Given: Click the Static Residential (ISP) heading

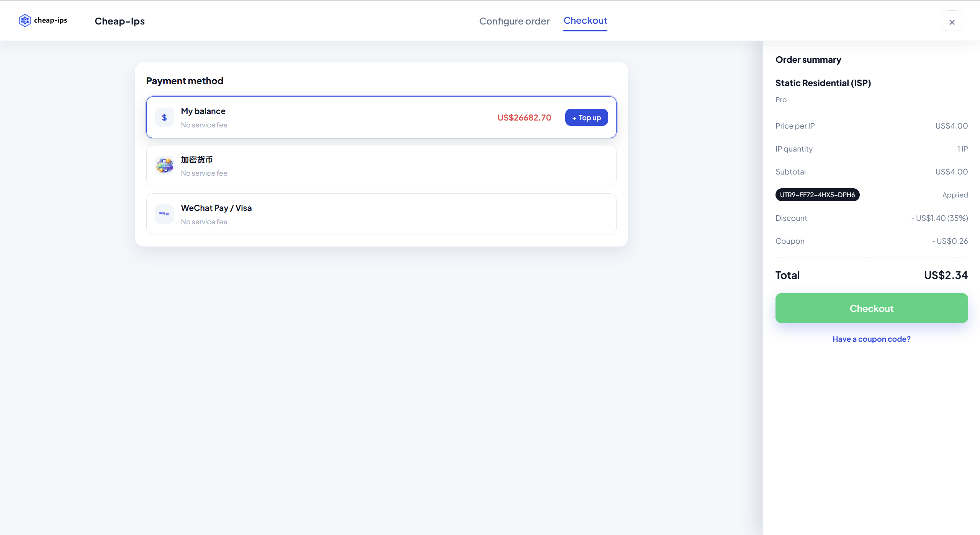Looking at the screenshot, I should pos(823,83).
